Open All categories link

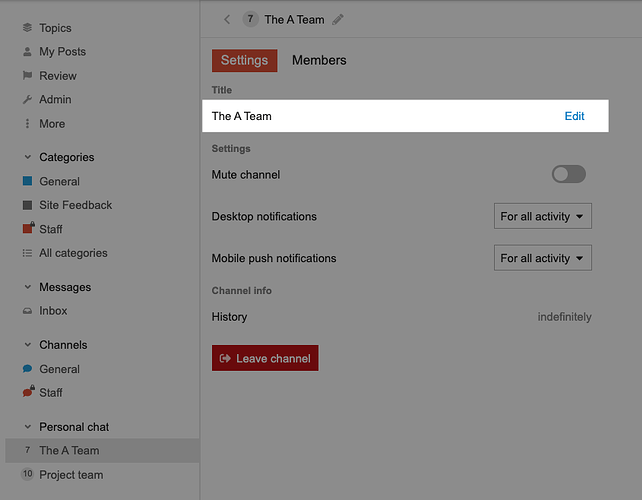click(73, 253)
